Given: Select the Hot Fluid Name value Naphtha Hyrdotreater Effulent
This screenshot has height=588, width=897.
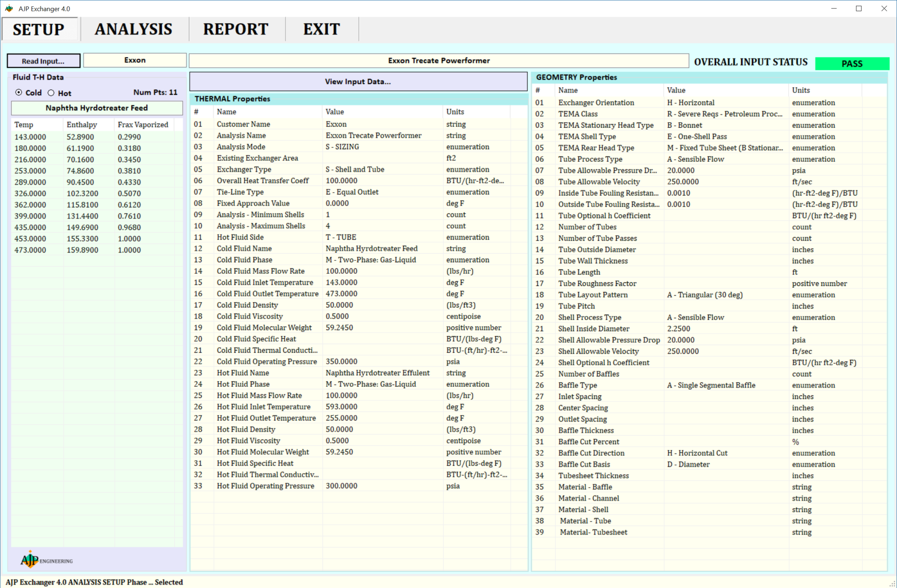Looking at the screenshot, I should pos(378,373).
